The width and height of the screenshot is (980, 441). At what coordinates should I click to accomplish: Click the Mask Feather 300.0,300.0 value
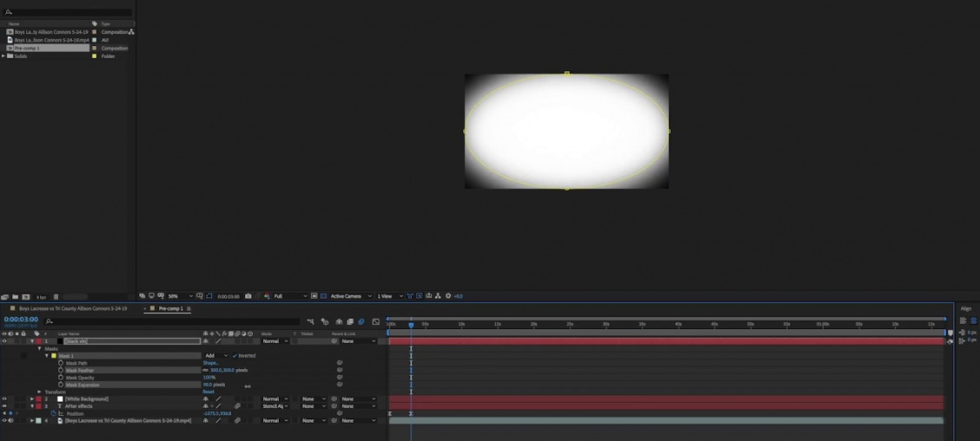tap(222, 370)
